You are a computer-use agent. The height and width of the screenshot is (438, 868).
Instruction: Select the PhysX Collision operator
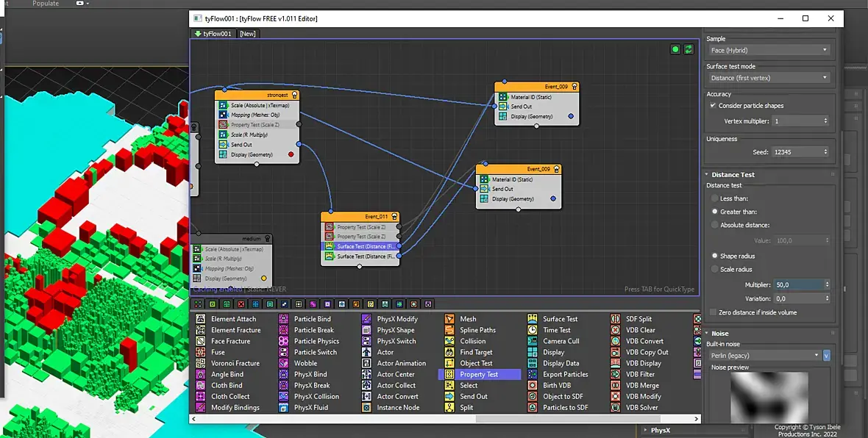pos(310,397)
